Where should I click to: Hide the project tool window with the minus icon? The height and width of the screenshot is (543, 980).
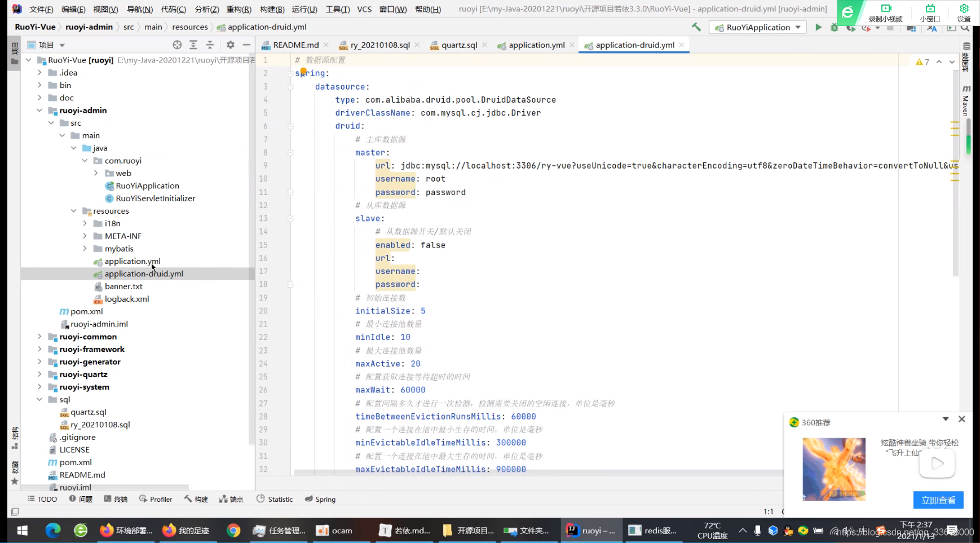pos(246,45)
